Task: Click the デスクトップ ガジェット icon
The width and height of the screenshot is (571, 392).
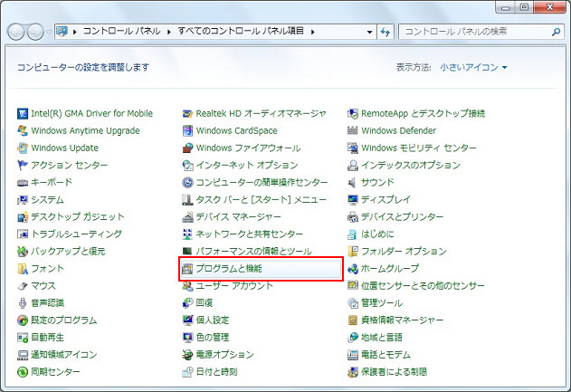Action: [23, 217]
